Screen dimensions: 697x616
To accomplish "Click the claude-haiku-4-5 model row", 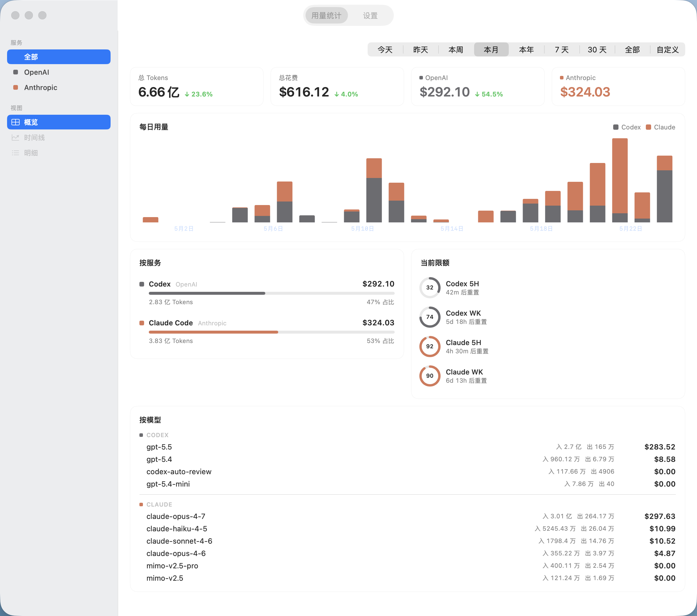I will tap(408, 528).
